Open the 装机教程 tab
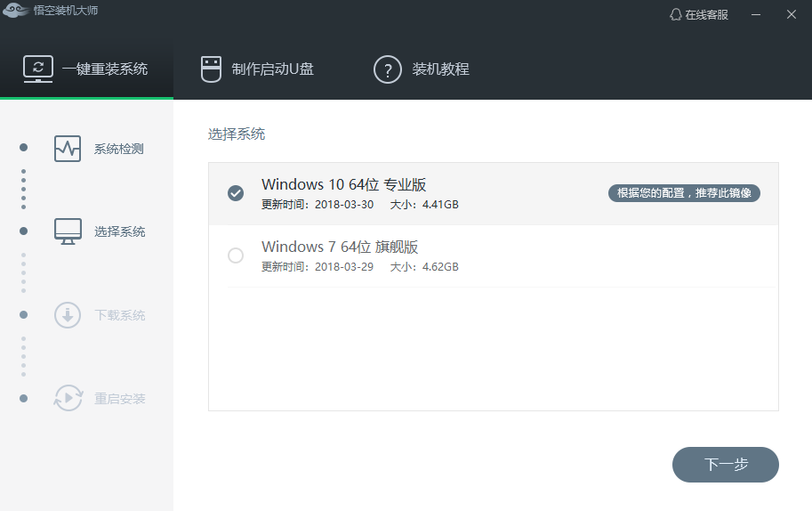 tap(421, 69)
